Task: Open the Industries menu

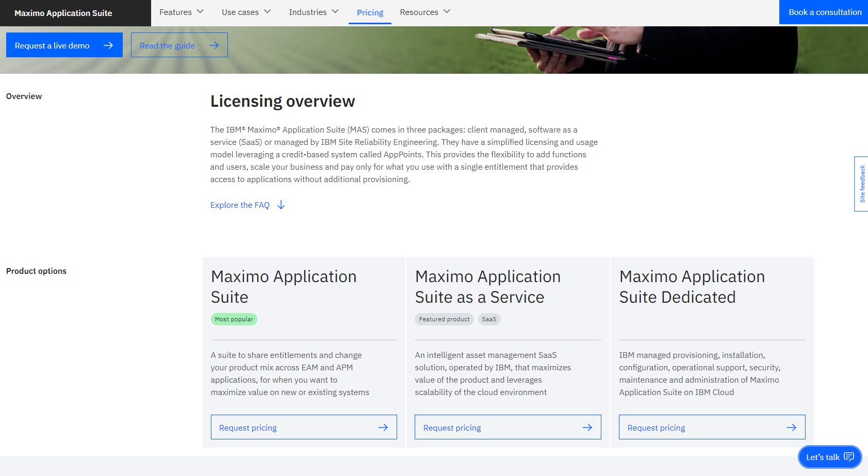Action: (314, 12)
